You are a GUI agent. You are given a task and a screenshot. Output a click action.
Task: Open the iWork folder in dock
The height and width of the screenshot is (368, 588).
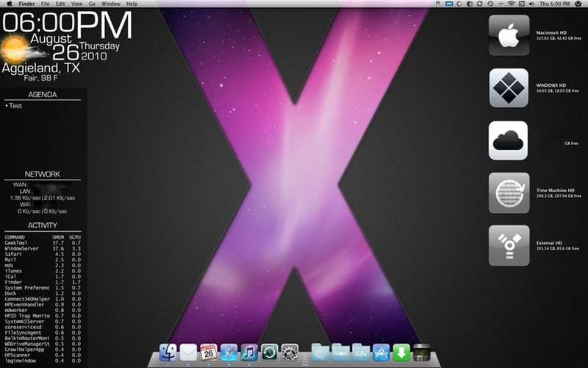[x=341, y=353]
